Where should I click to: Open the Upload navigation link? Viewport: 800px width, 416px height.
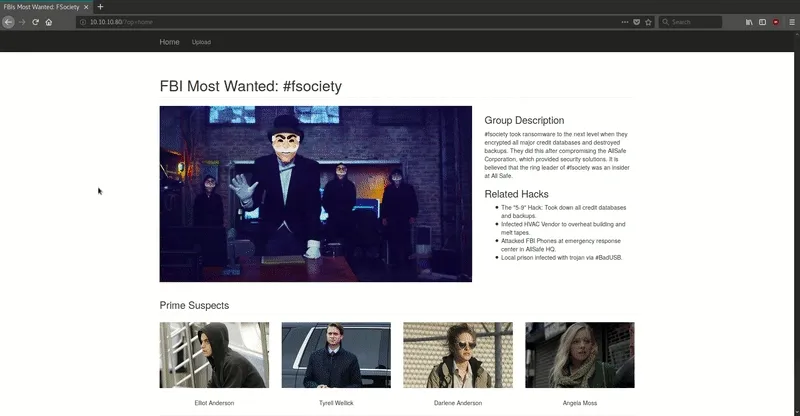coord(201,42)
